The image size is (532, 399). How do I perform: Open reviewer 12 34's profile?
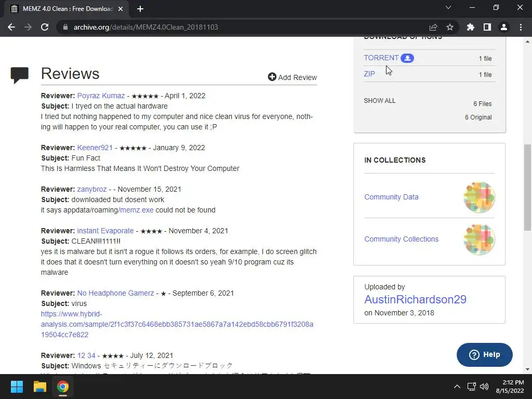pyautogui.click(x=86, y=355)
